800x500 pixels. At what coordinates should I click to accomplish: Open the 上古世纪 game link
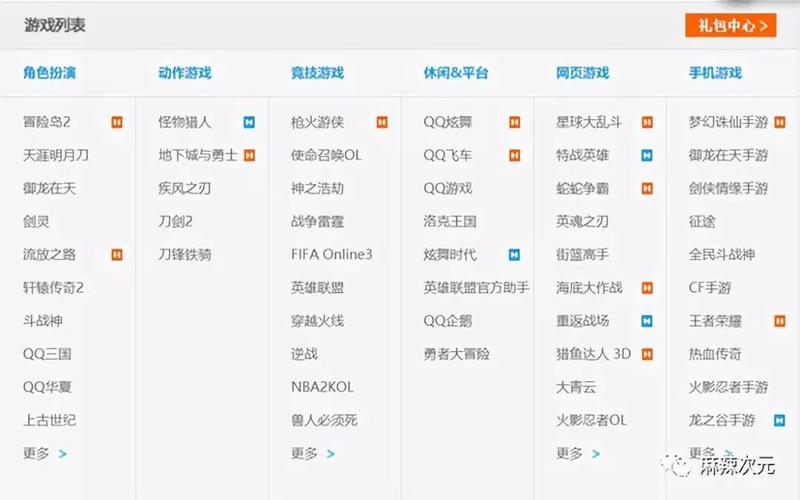[49, 420]
